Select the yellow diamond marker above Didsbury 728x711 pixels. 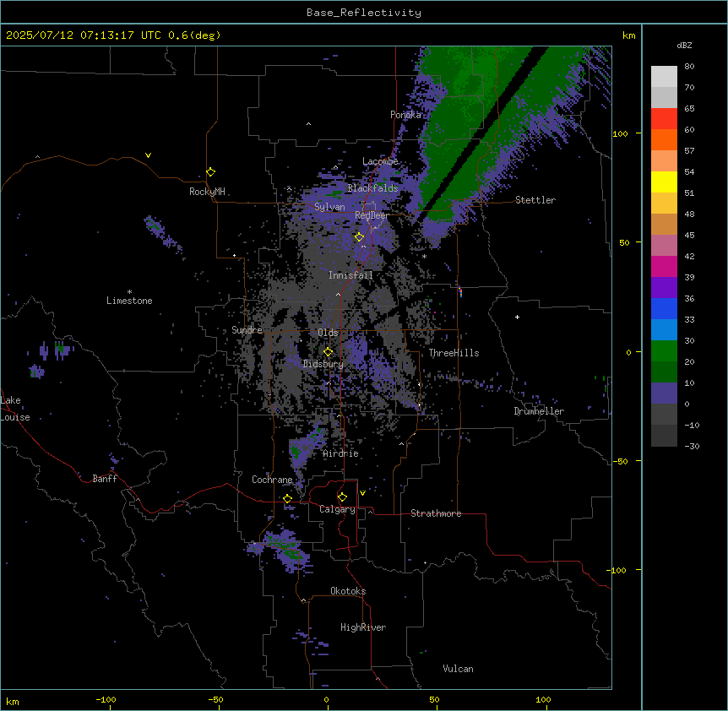click(x=328, y=352)
